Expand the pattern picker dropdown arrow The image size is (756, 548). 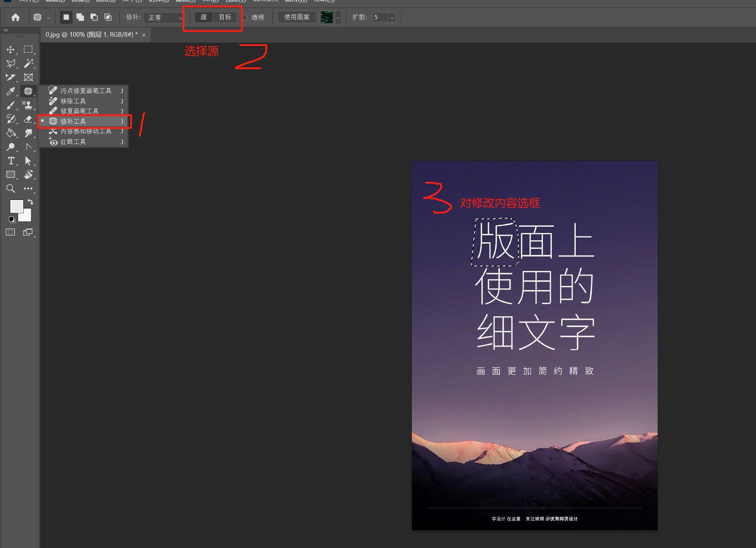pyautogui.click(x=338, y=17)
